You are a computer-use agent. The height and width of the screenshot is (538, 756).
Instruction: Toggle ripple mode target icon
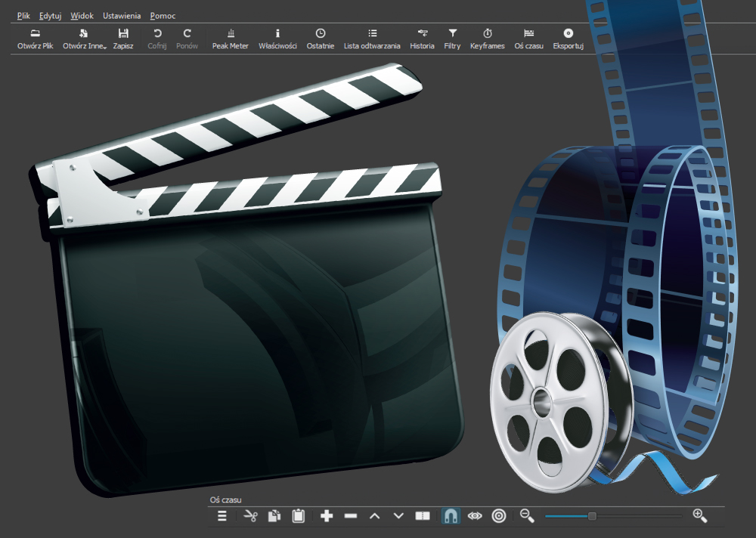[498, 516]
